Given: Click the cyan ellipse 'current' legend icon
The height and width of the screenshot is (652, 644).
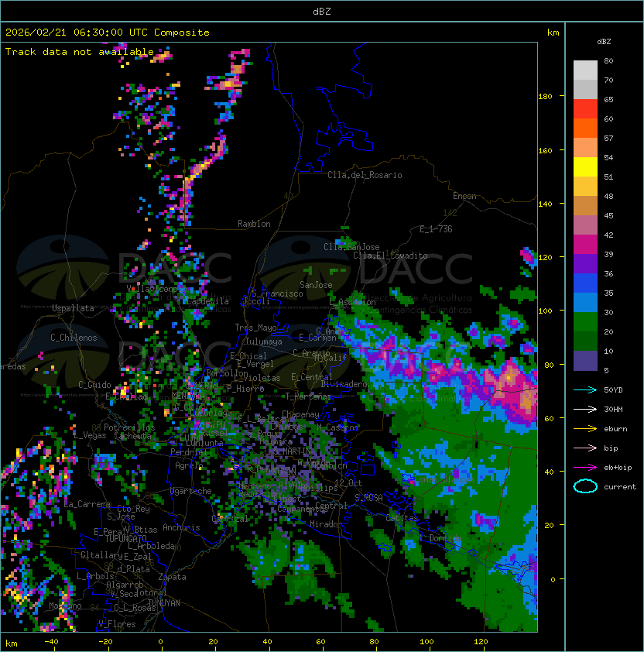Looking at the screenshot, I should pos(585,486).
